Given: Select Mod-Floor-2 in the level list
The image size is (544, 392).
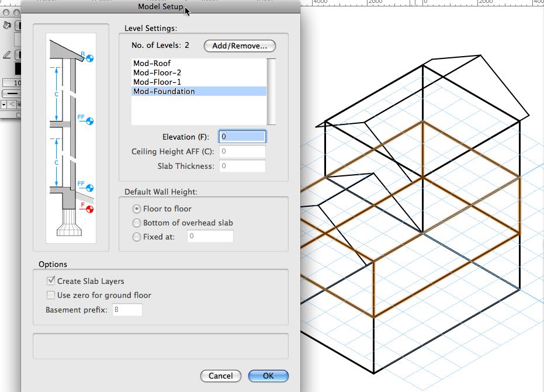Looking at the screenshot, I should tap(199, 72).
